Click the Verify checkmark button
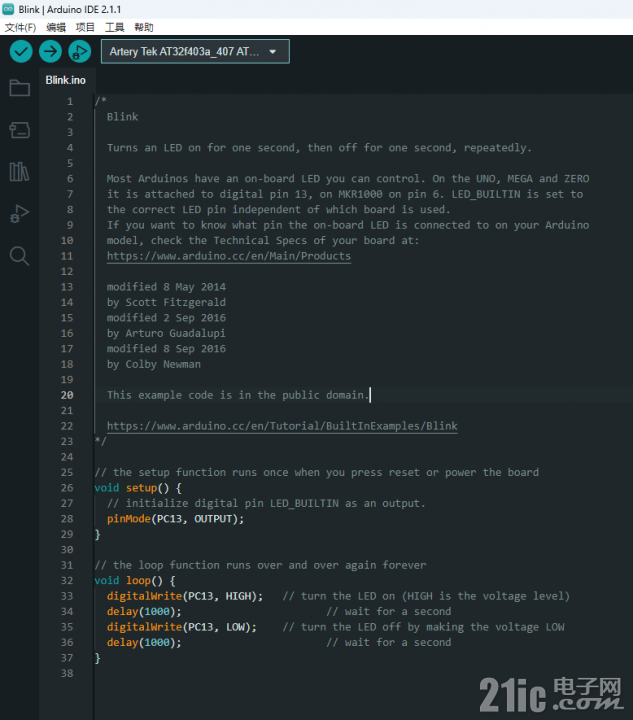 pyautogui.click(x=21, y=51)
